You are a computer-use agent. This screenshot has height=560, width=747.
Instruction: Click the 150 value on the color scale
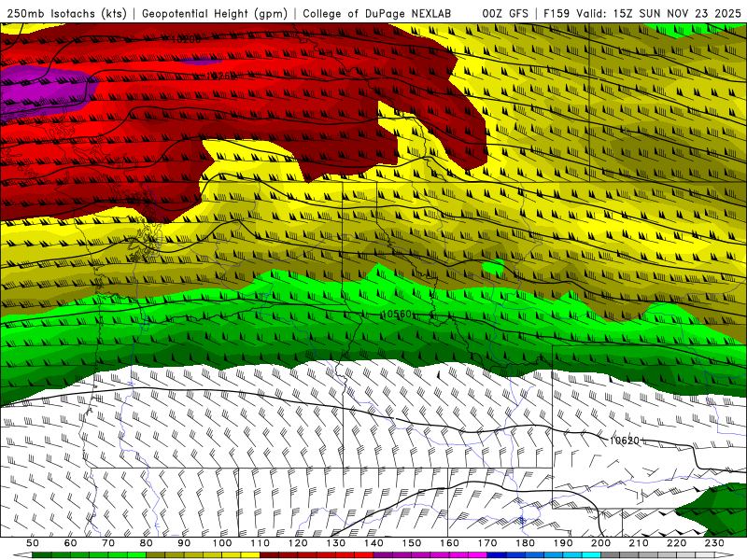[x=411, y=543]
